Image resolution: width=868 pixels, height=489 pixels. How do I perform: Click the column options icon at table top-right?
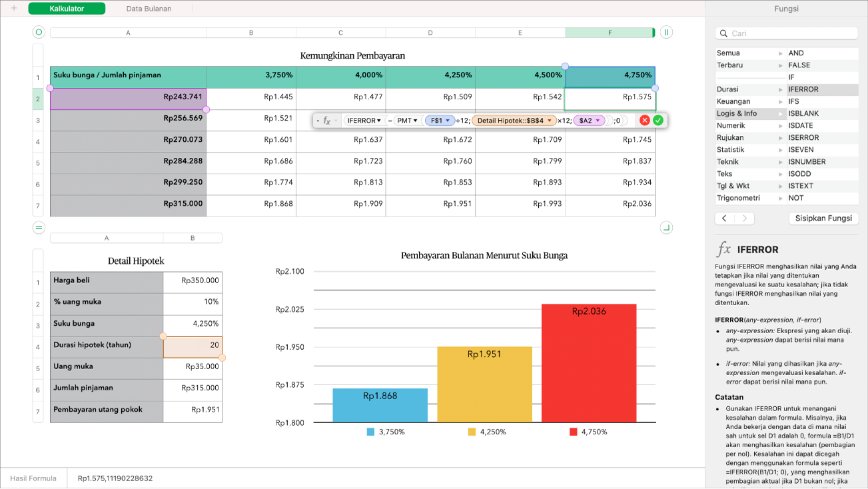click(665, 31)
